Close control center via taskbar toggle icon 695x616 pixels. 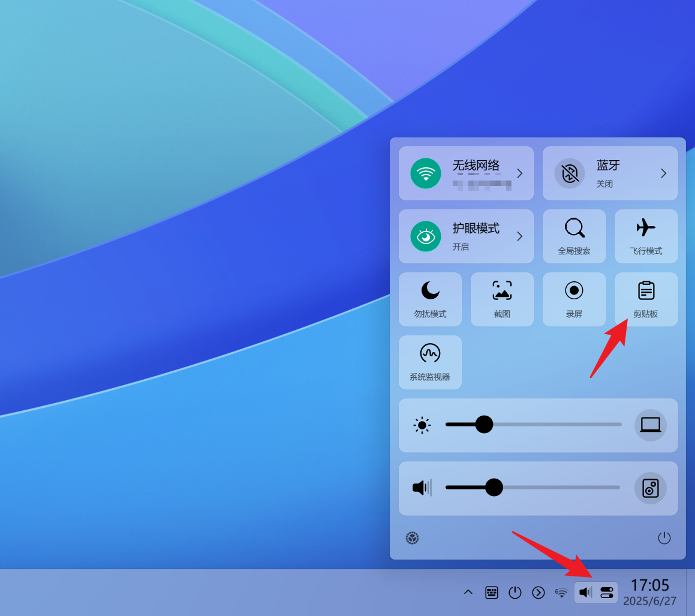(607, 593)
